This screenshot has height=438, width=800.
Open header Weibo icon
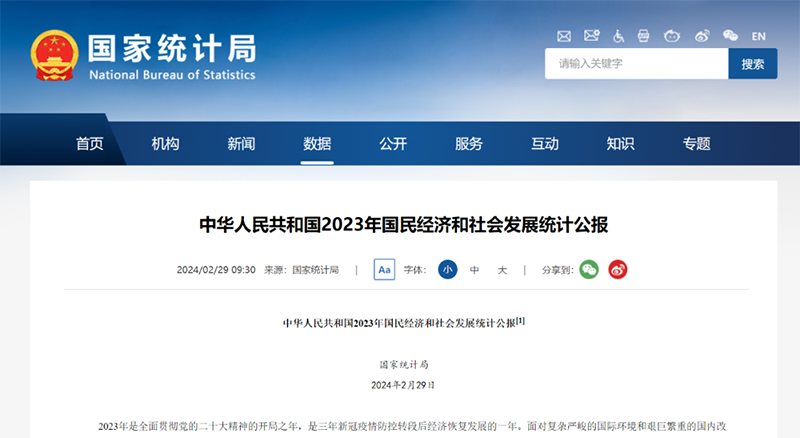pyautogui.click(x=702, y=36)
